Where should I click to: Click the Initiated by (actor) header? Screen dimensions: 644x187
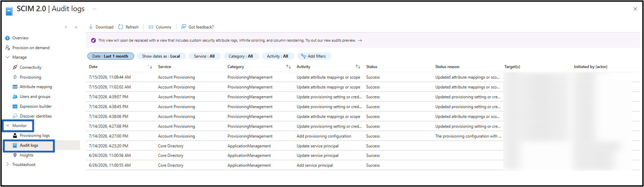[x=591, y=67]
